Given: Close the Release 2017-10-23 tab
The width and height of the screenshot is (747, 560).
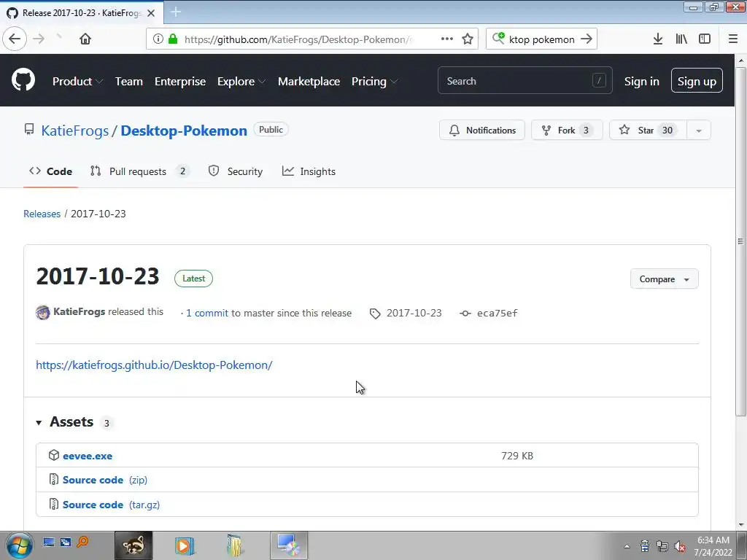Looking at the screenshot, I should pos(151,13).
